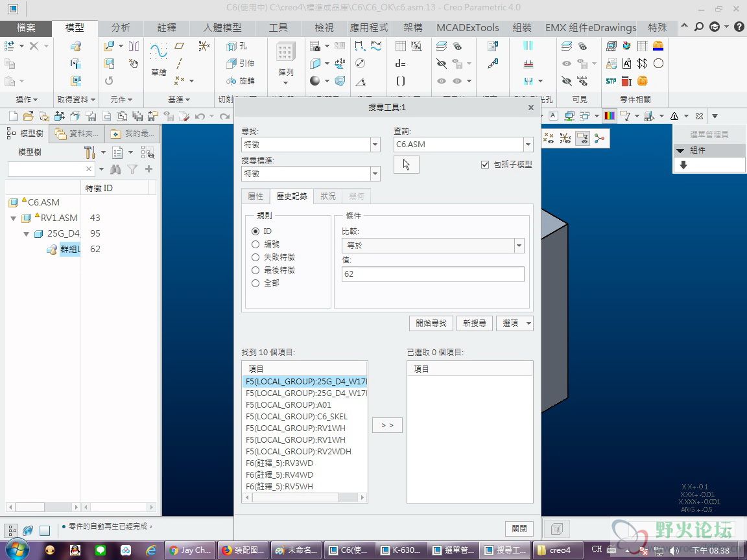Switch to the 工具 ribbon tab
747x560 pixels.
click(278, 28)
